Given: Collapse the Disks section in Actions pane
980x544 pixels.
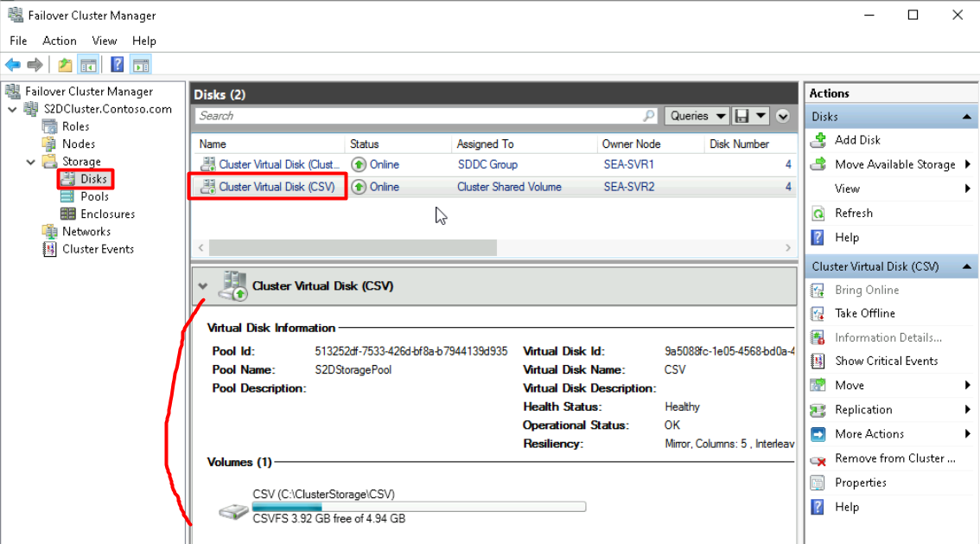Looking at the screenshot, I should (x=966, y=116).
